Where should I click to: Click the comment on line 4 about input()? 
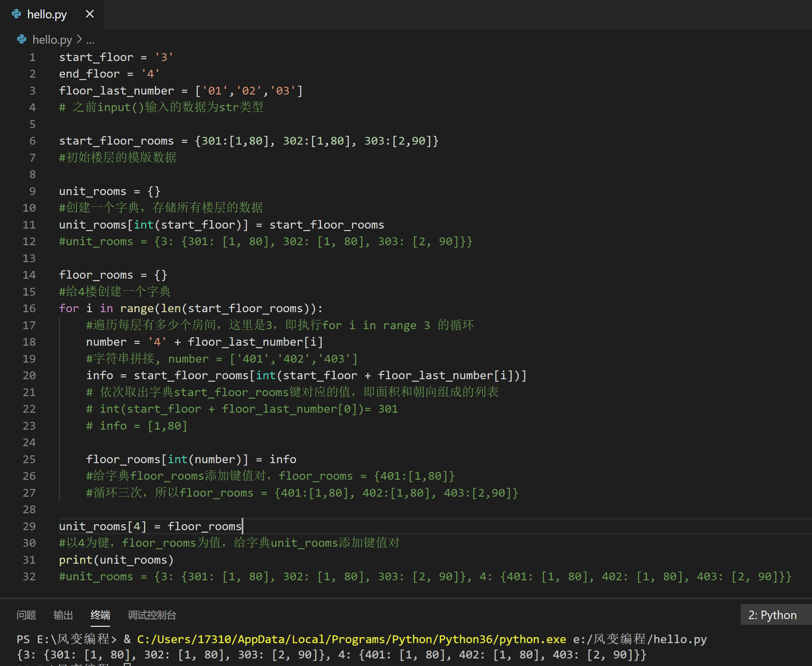click(161, 107)
